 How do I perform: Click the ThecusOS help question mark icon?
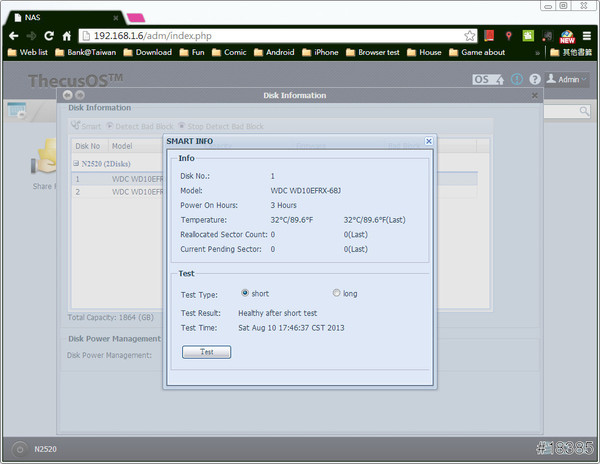535,79
